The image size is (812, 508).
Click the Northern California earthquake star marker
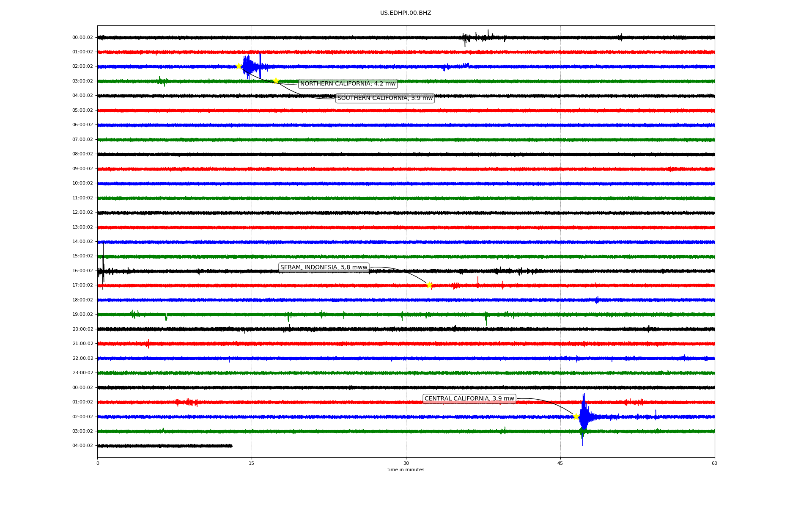click(x=239, y=66)
